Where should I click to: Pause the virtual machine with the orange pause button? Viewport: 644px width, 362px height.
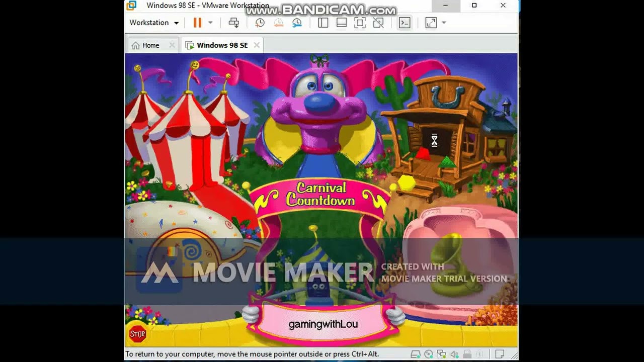point(197,23)
